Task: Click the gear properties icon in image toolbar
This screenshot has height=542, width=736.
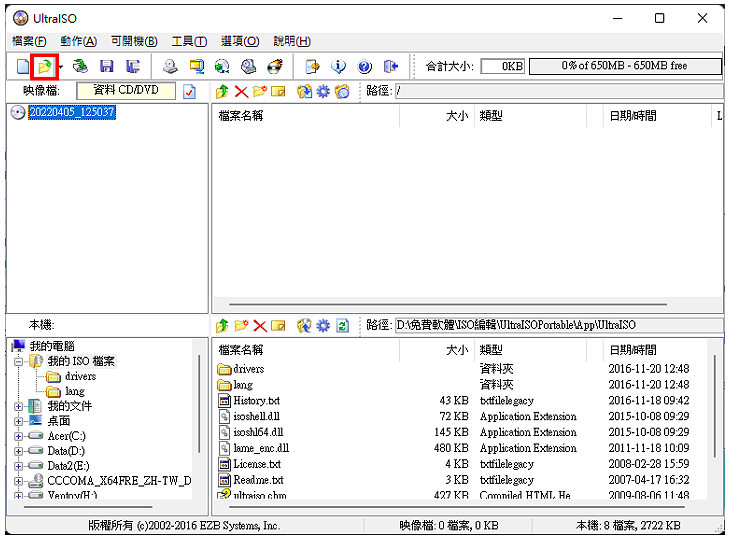Action: (323, 91)
